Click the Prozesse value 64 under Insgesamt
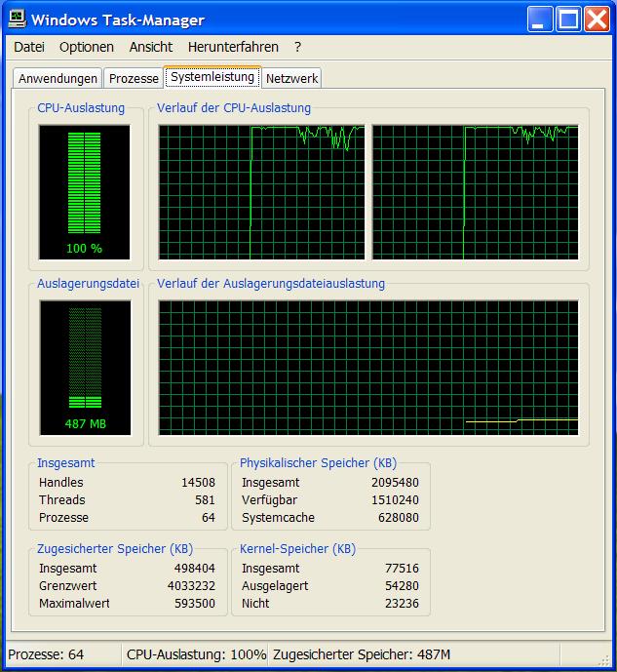 click(x=208, y=518)
